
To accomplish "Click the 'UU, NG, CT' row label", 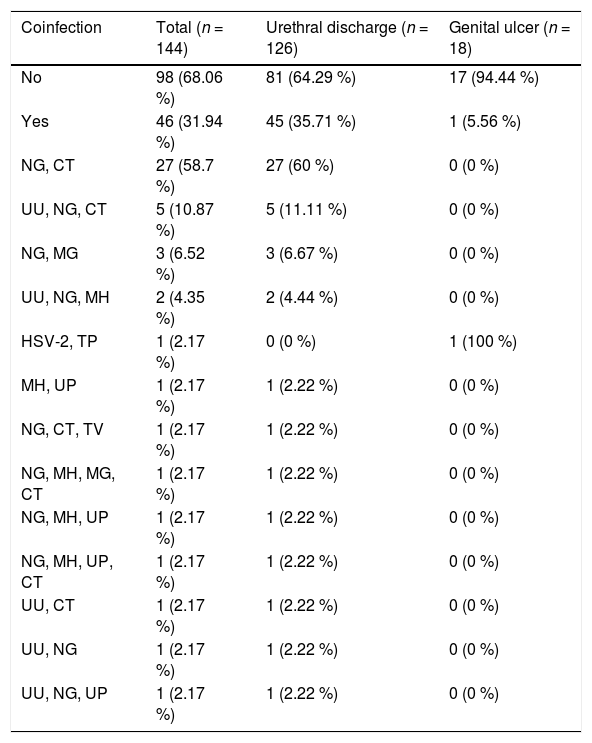I will 64,209.
